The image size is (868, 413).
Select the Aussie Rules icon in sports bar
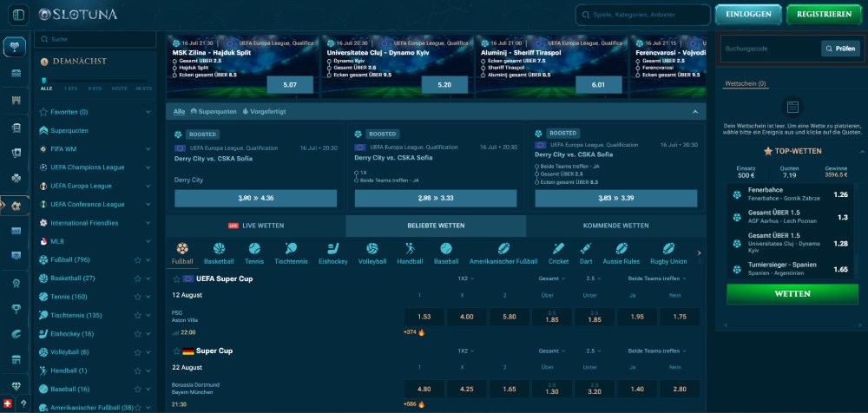(621, 248)
